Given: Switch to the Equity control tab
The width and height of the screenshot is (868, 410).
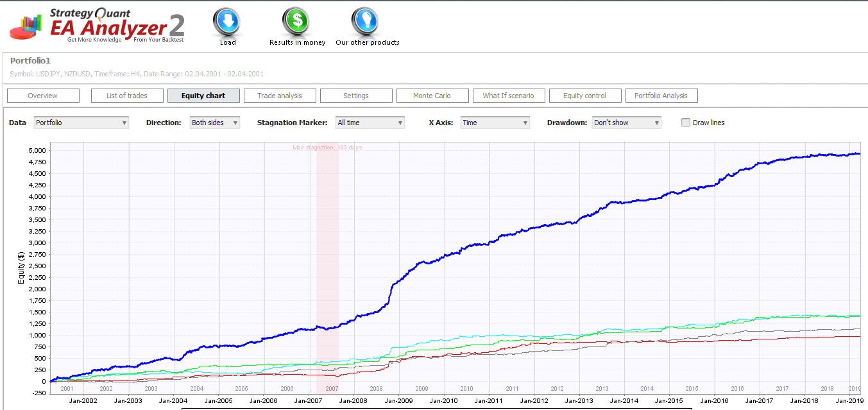Looking at the screenshot, I should (584, 96).
